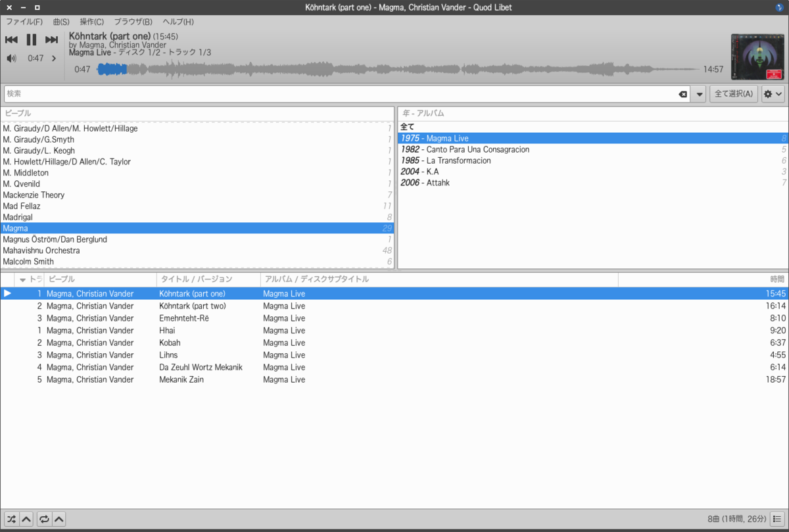Click the playing indicator on Köhntark (part one)
Screen dimensions: 789x532
tap(8, 293)
